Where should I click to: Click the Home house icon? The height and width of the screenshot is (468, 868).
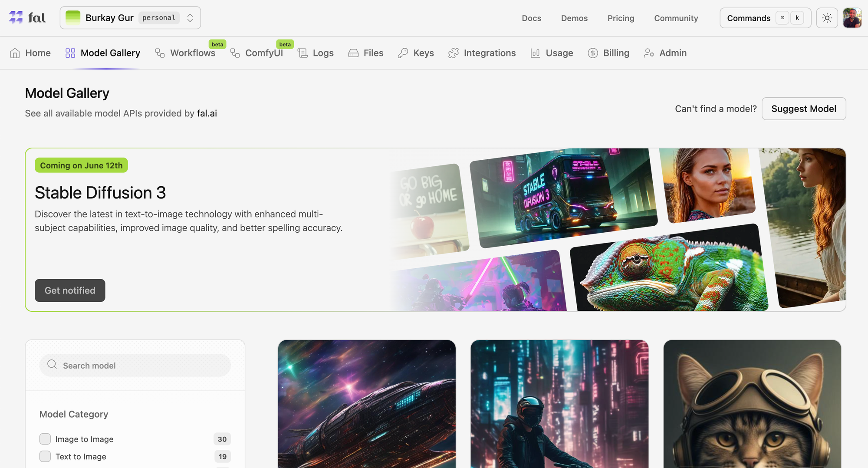click(x=15, y=53)
